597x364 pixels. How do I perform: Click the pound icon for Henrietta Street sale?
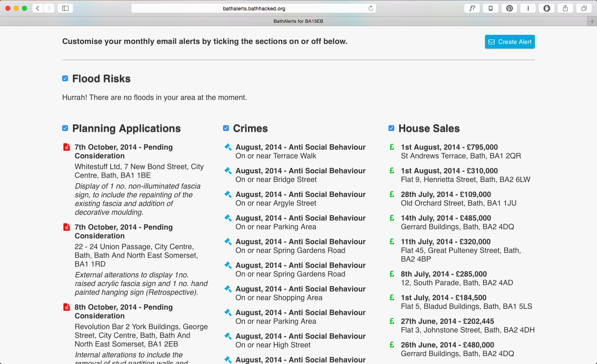click(x=392, y=170)
